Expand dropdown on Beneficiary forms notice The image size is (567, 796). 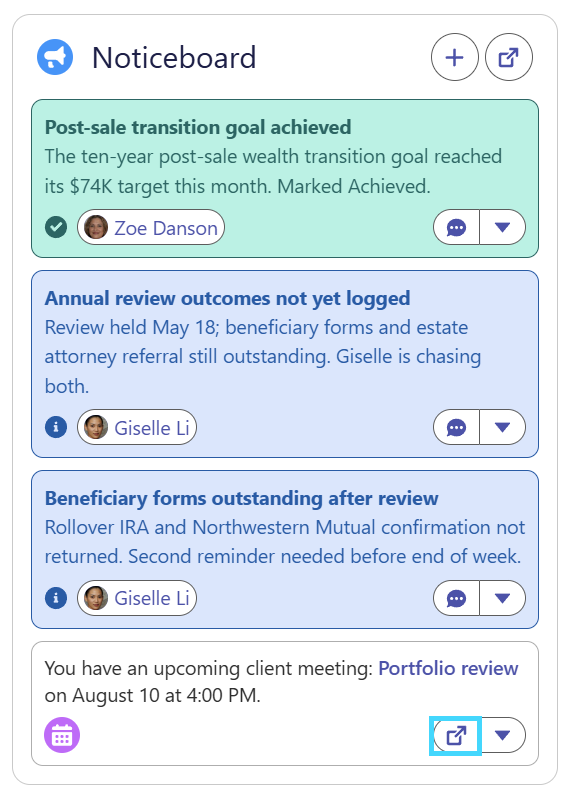point(503,598)
